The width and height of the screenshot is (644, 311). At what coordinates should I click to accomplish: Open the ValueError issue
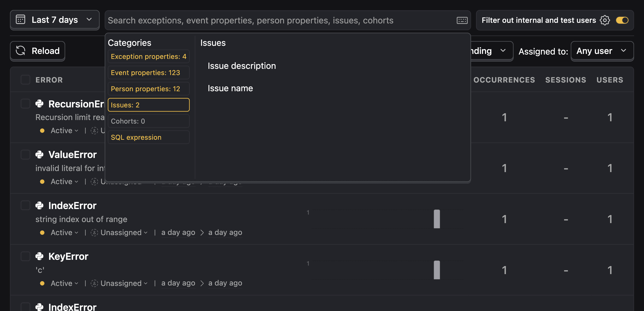[72, 154]
